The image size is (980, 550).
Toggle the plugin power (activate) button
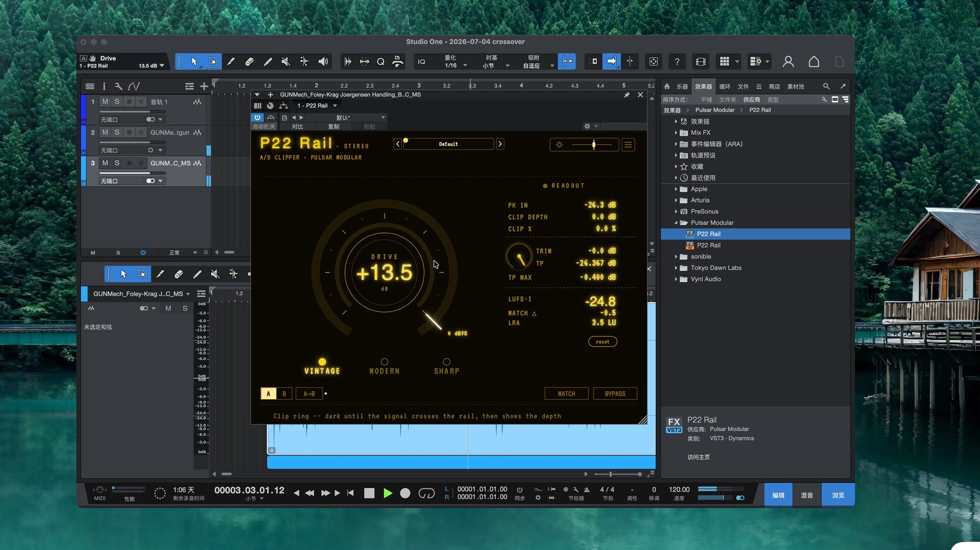[x=257, y=117]
